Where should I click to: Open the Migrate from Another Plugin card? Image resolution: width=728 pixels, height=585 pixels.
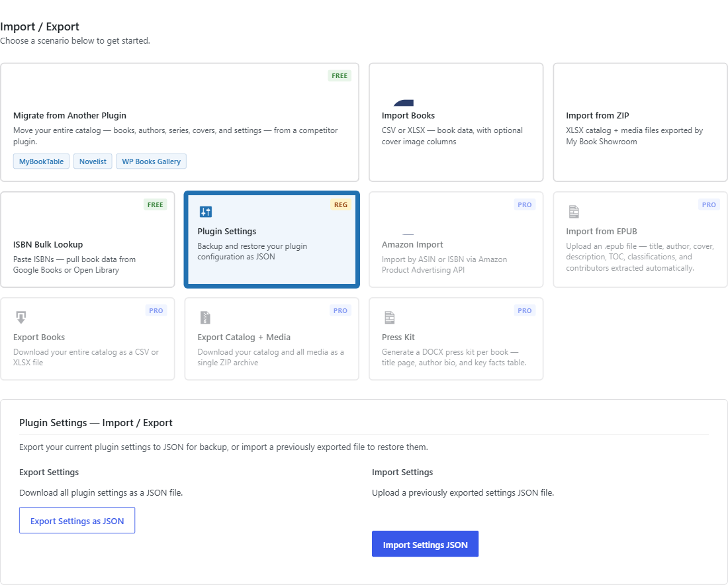[179, 122]
